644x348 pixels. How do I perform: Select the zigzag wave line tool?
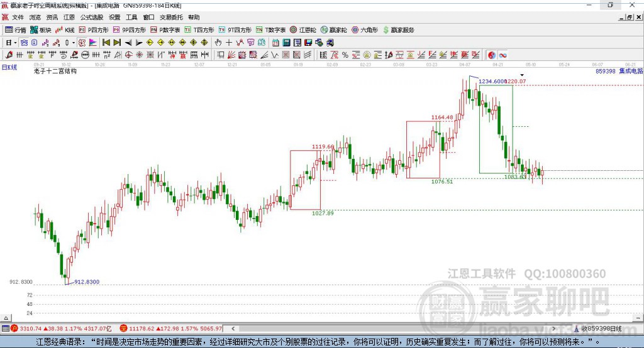tap(275, 55)
